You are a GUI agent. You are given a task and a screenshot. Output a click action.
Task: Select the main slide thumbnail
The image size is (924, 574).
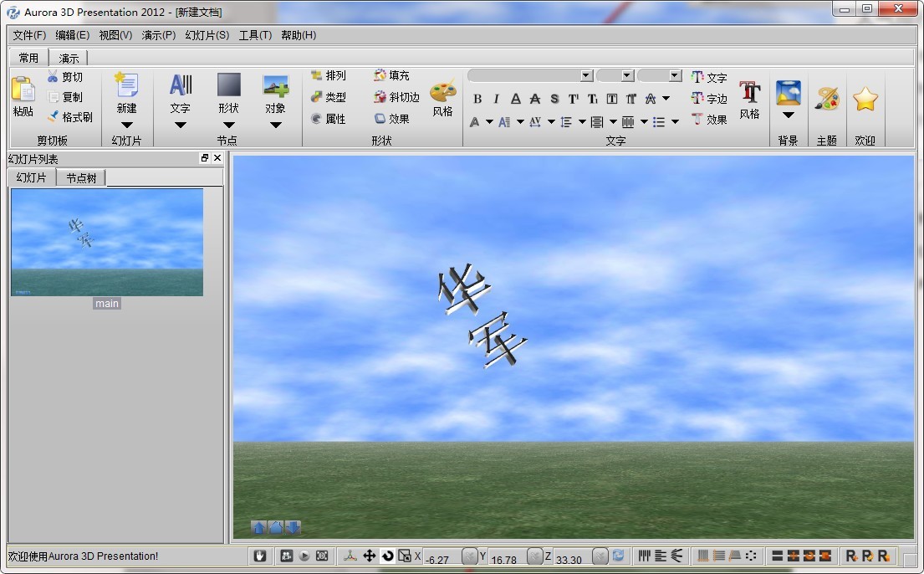coord(107,242)
